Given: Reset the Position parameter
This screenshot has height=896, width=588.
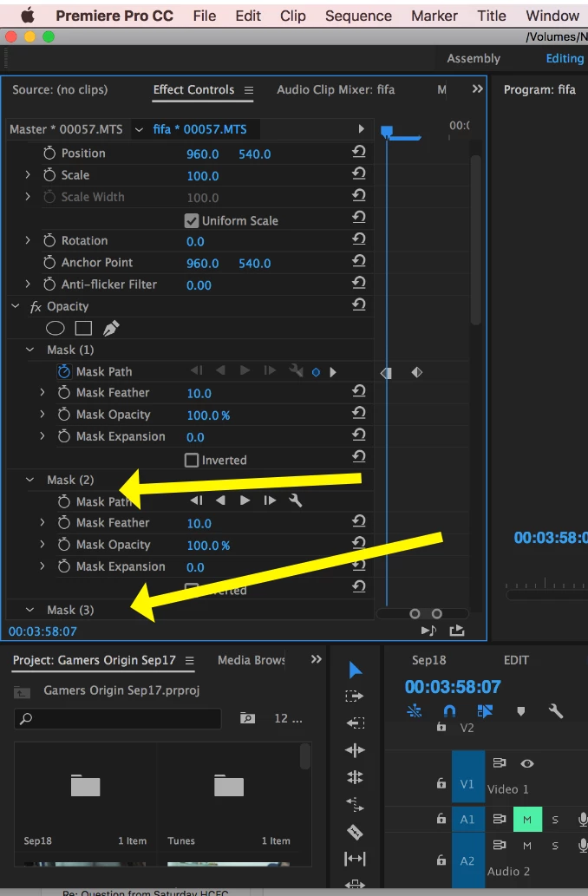Looking at the screenshot, I should pyautogui.click(x=359, y=152).
